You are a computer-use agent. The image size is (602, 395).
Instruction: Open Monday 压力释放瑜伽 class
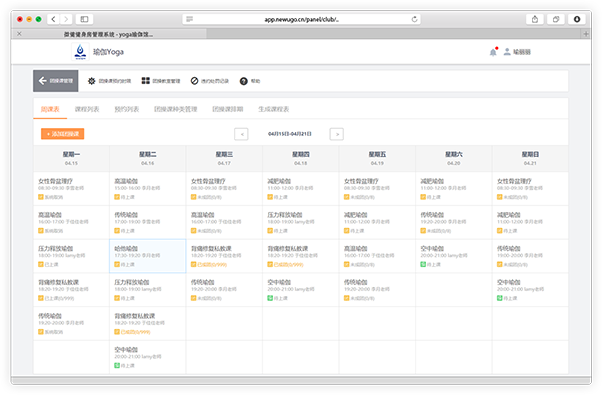(x=71, y=256)
